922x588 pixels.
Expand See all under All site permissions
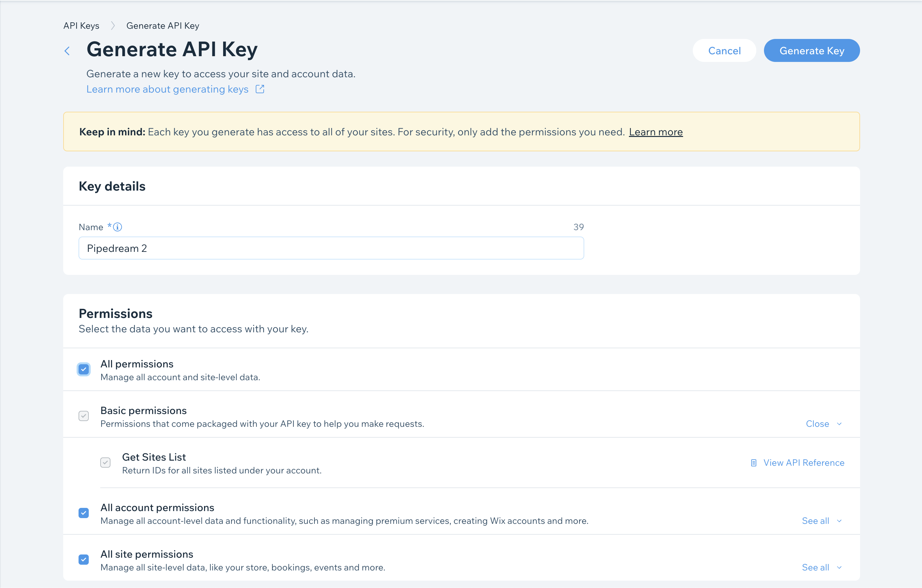[821, 567]
